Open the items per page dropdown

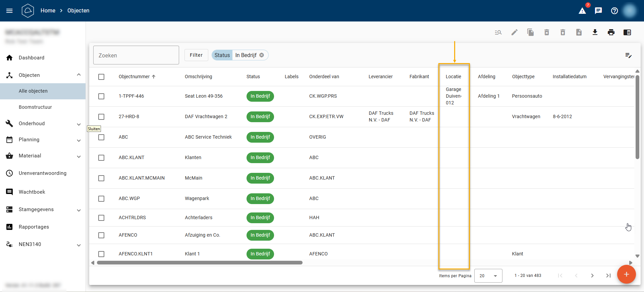[488, 276]
